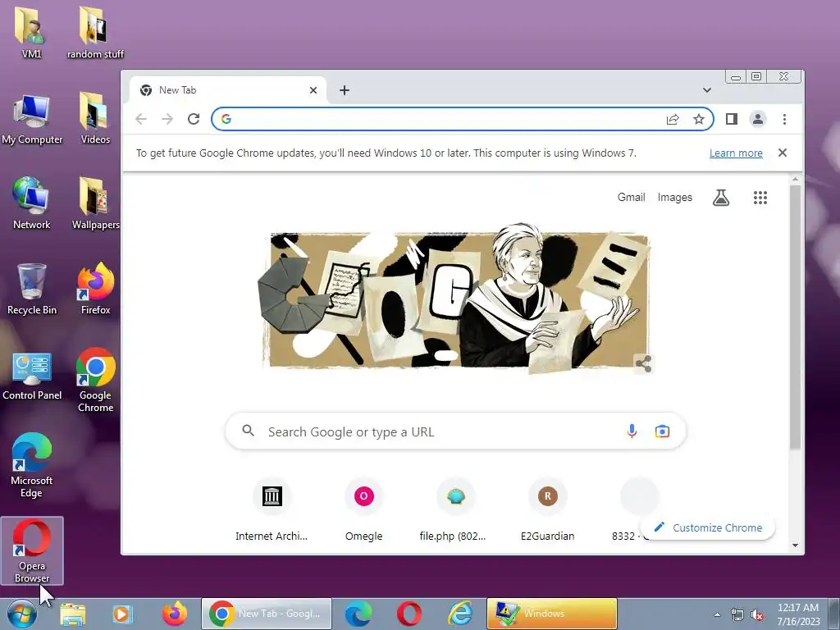
Task: Click the network tray icon
Action: pyautogui.click(x=737, y=614)
